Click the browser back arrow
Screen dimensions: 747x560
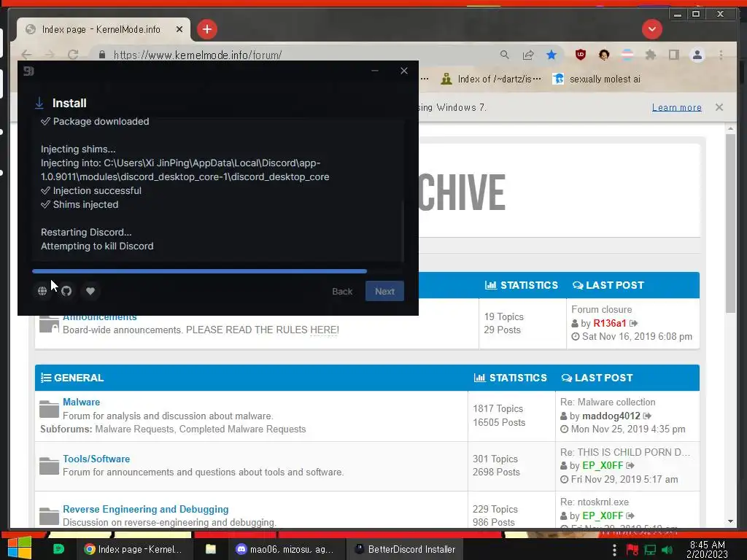coord(27,55)
